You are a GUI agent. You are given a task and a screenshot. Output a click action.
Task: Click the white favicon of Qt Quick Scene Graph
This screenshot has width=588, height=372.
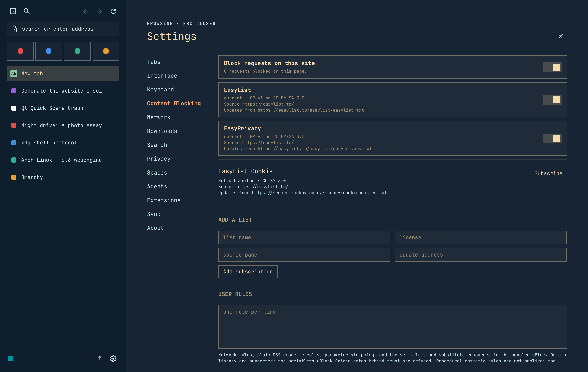pyautogui.click(x=14, y=108)
